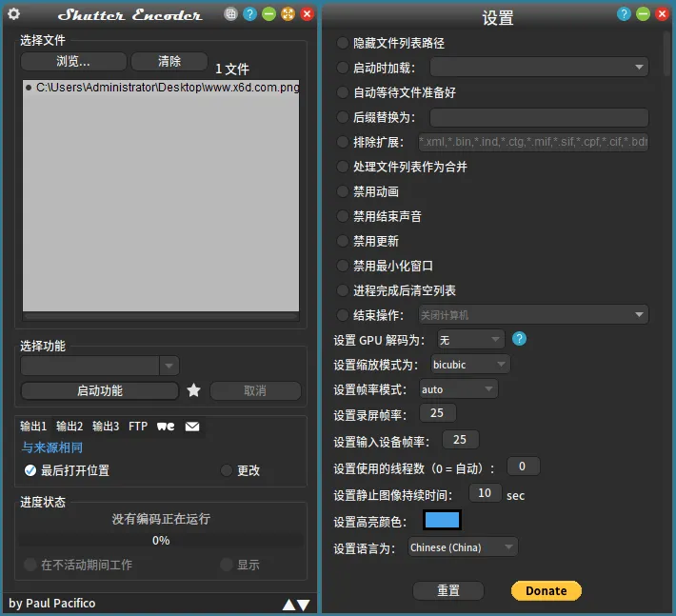676x616 pixels.
Task: Open the mail envelope output icon
Action: click(192, 427)
